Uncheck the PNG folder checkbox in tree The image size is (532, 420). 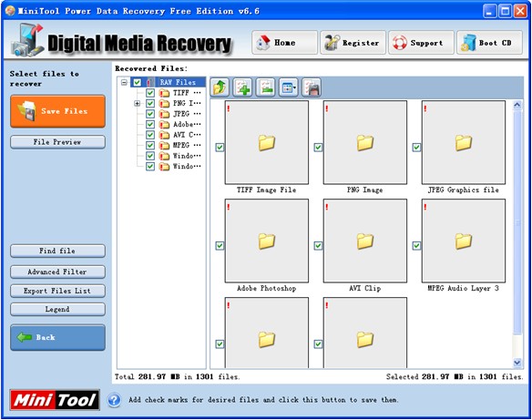[150, 104]
